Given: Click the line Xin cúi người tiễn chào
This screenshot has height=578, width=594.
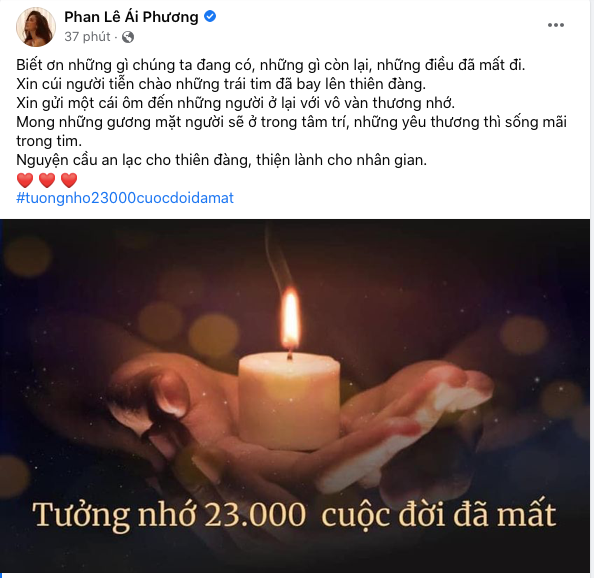Looking at the screenshot, I should 221,84.
